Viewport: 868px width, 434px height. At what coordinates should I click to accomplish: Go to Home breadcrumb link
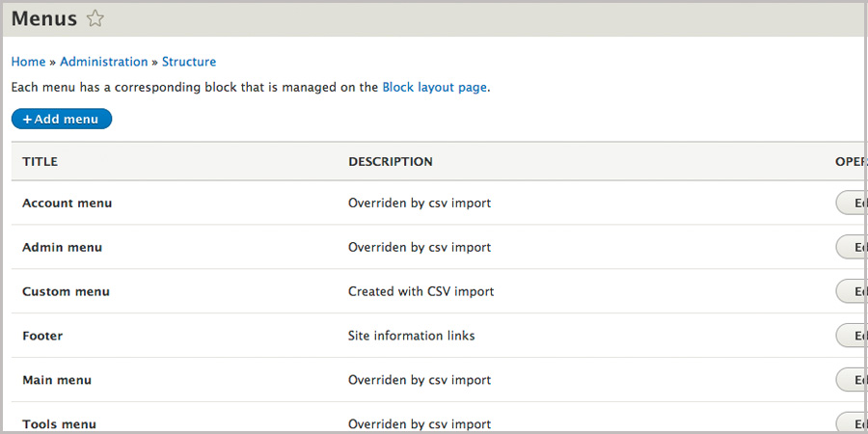pos(28,62)
